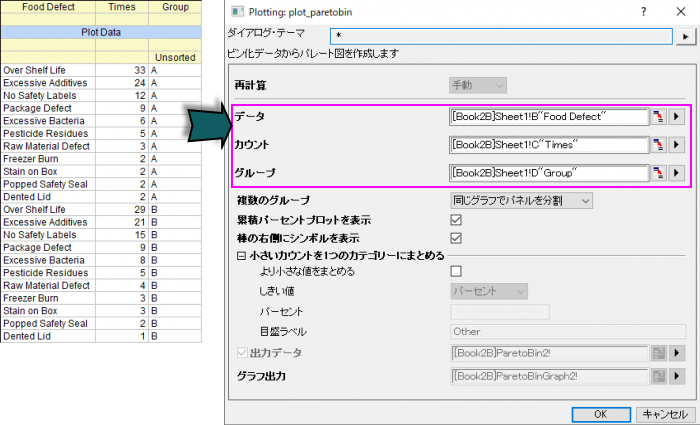Screen dimensions: 700x425
Task: Select Excessive Bacteria cell in group A
Action: point(48,121)
